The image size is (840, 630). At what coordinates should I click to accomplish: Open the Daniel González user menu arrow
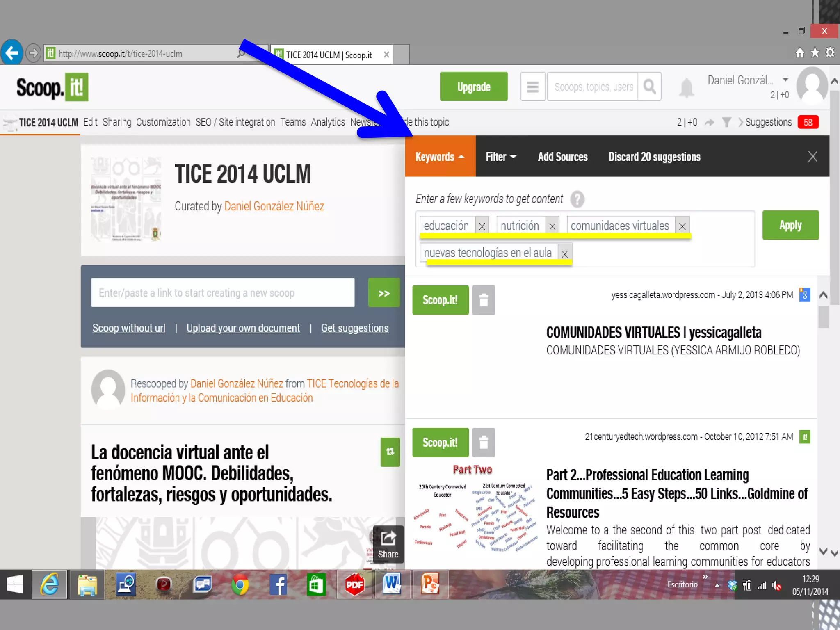(x=785, y=79)
